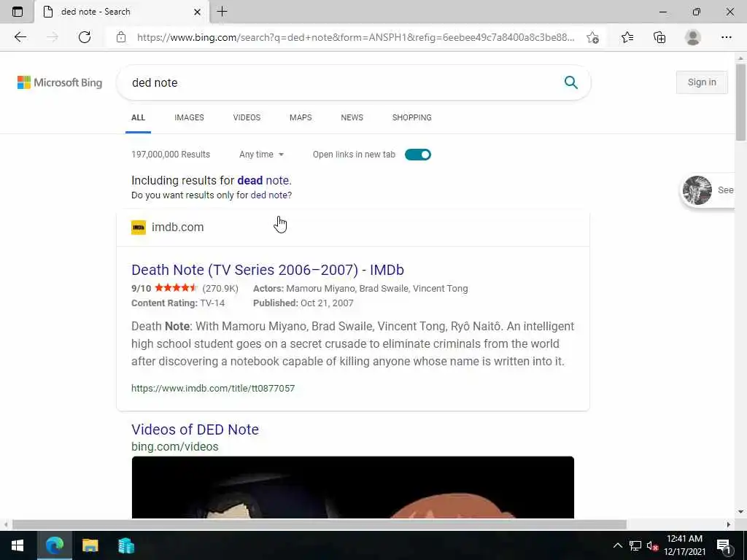Click the vertical scrollbar thumb

tap(740, 102)
